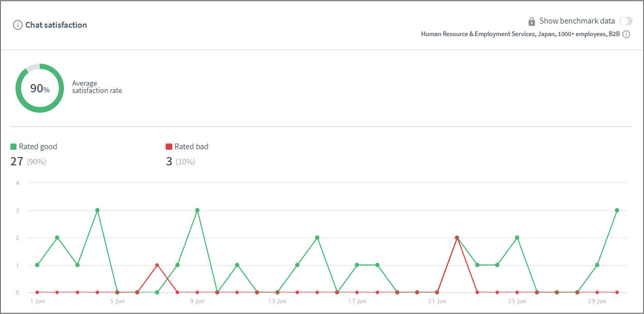644x314 pixels.
Task: Click the data point peak on 22 Jun
Action: coord(457,238)
